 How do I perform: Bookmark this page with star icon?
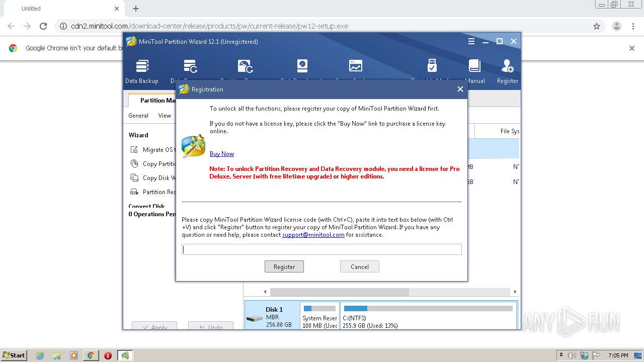(x=597, y=26)
